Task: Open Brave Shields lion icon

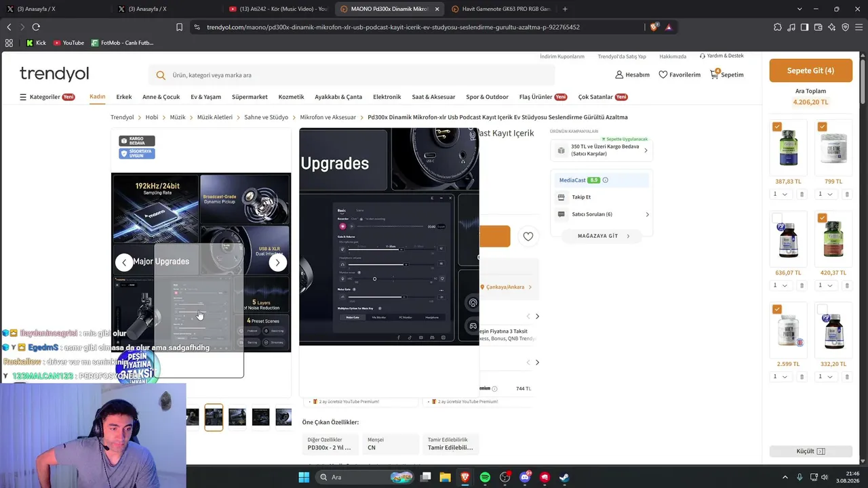Action: [x=654, y=27]
